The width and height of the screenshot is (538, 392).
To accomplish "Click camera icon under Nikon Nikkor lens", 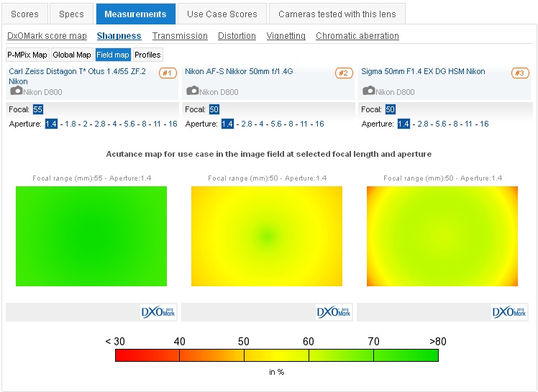I will 193,91.
